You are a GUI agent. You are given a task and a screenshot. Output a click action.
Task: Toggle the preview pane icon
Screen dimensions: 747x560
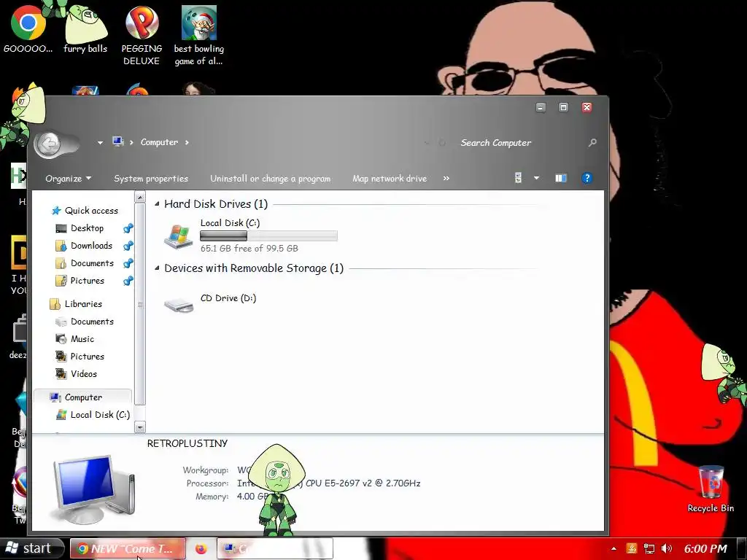point(561,178)
